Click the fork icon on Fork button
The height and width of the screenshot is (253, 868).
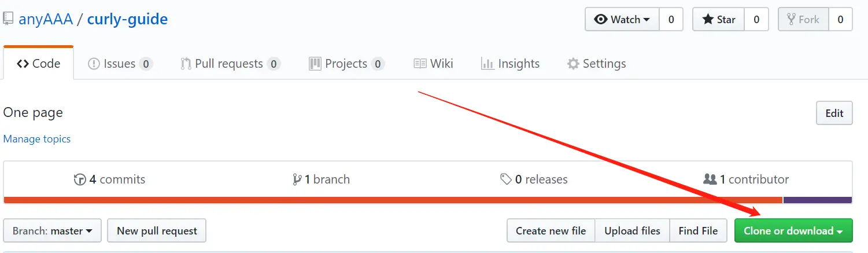[791, 19]
